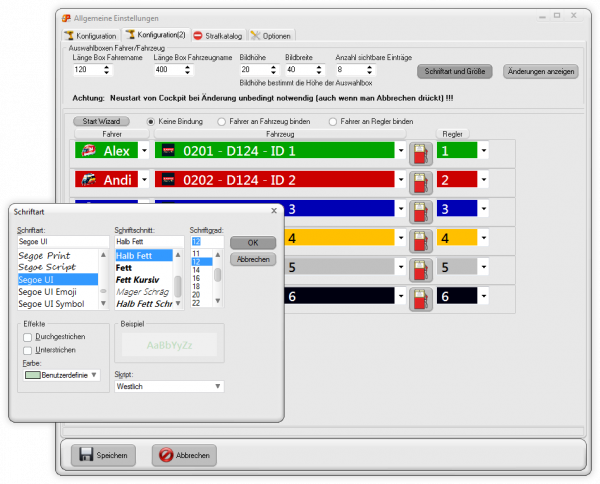Expand the Regler 2 dropdown
The image size is (600, 484).
(x=484, y=181)
